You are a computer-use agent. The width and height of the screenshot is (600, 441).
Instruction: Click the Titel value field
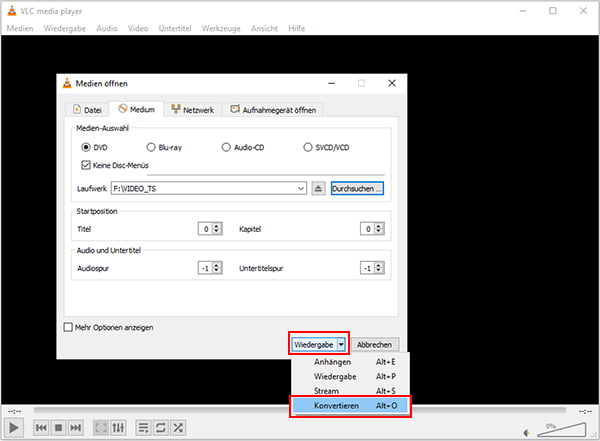tap(205, 229)
